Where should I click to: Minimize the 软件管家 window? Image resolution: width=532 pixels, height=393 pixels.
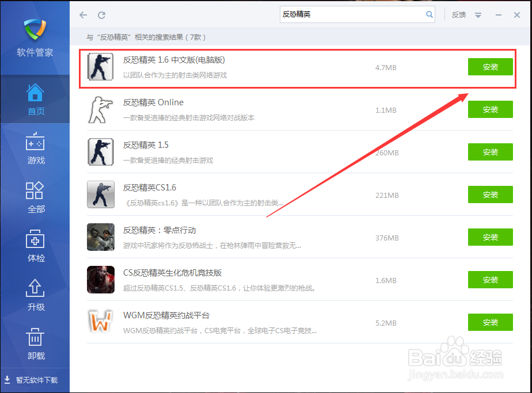pos(498,15)
